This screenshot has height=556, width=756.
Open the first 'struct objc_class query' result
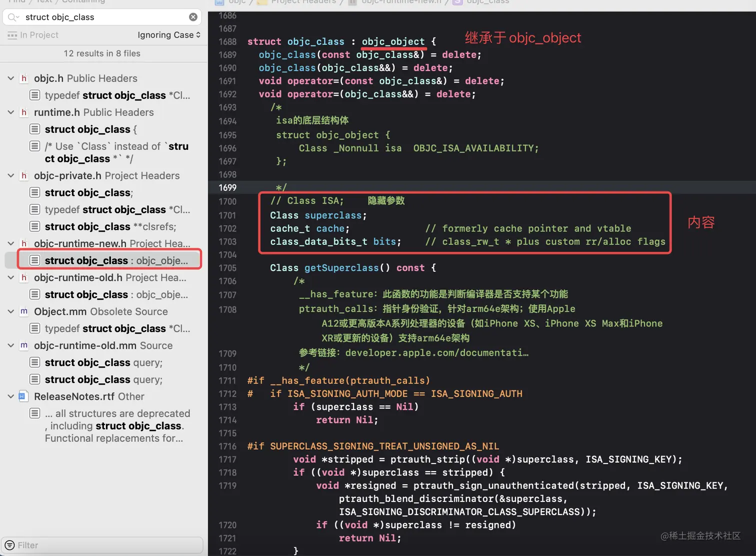pos(103,363)
